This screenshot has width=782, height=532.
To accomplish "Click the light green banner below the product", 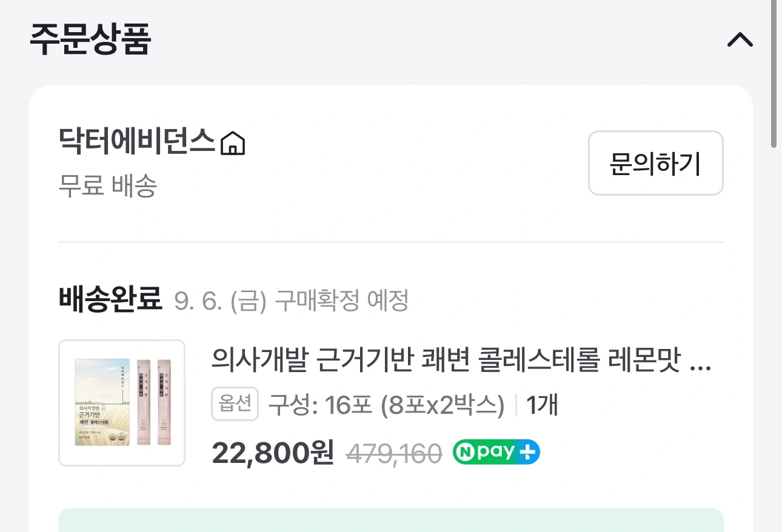I will point(390,520).
